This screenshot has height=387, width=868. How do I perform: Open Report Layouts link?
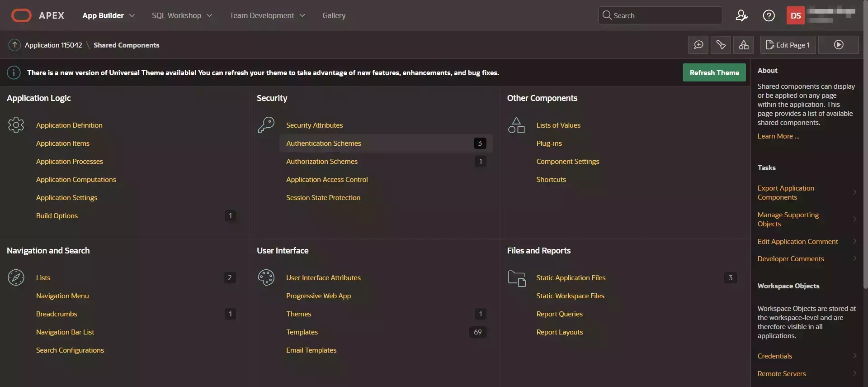coord(560,332)
